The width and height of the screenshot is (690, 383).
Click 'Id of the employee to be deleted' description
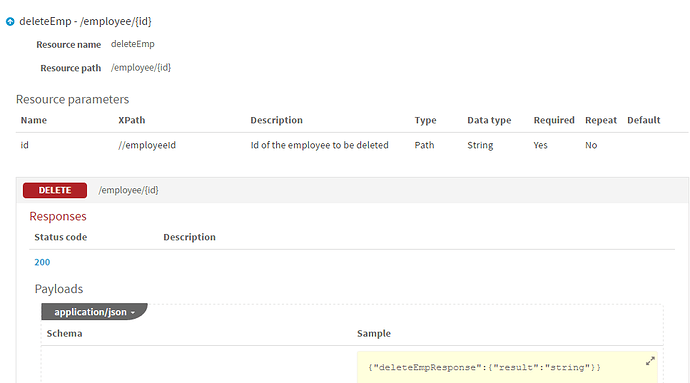[319, 145]
